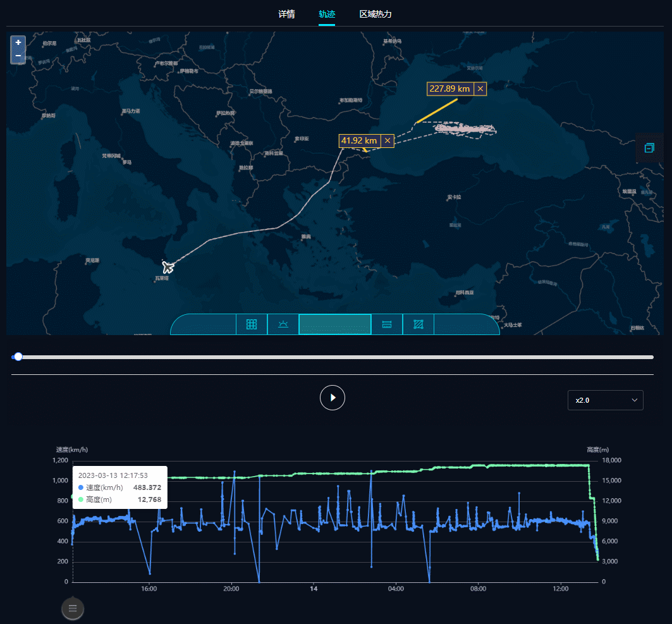Select the hatched area measurement tool

(418, 324)
